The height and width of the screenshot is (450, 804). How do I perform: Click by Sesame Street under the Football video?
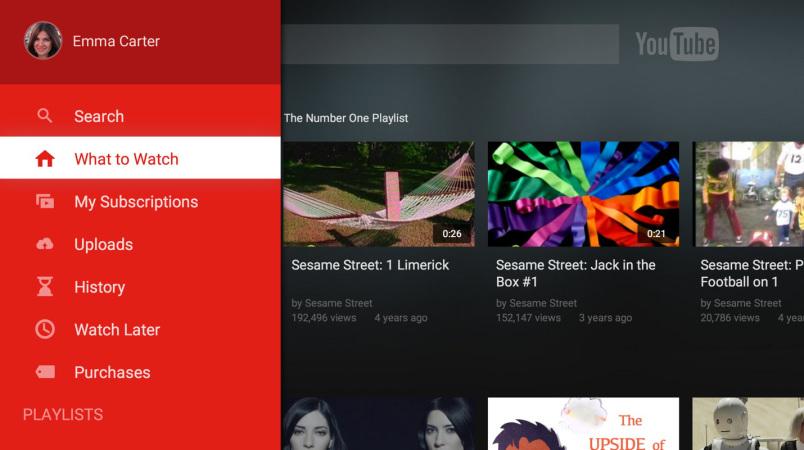(x=741, y=303)
